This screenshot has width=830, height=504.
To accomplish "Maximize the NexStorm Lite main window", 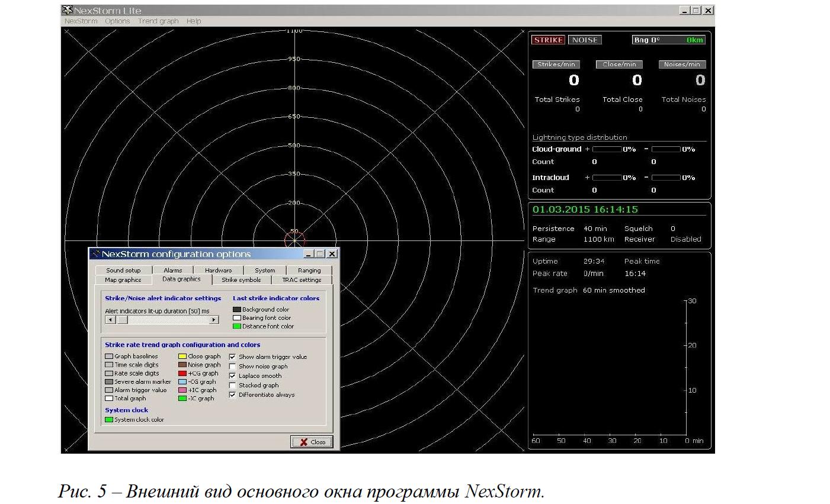I will [x=696, y=10].
